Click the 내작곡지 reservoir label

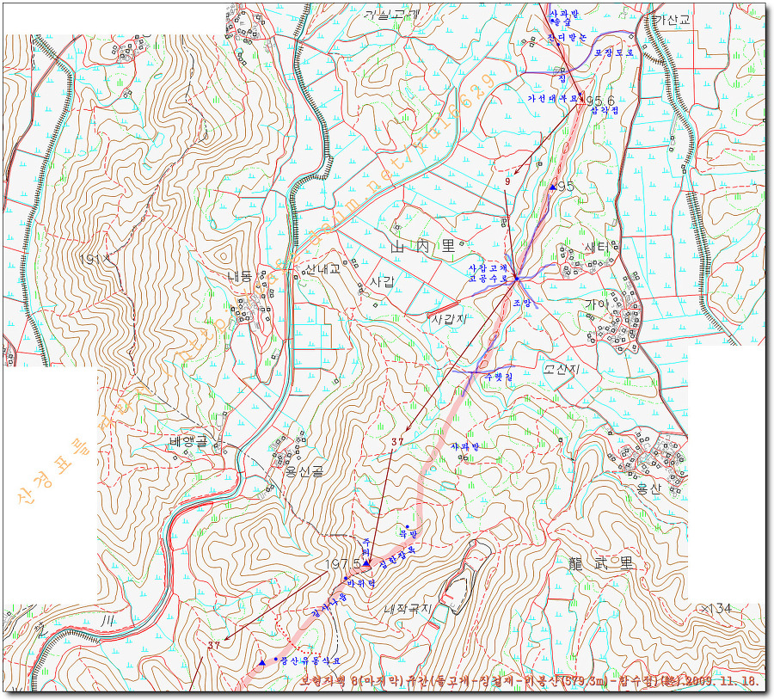click(408, 608)
